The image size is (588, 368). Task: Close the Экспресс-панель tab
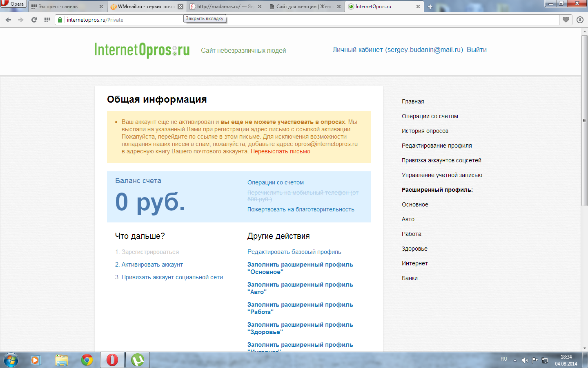[x=101, y=7]
